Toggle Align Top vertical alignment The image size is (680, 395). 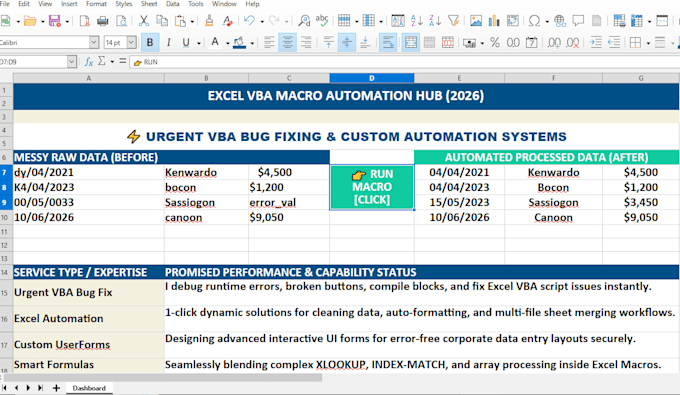(x=328, y=42)
